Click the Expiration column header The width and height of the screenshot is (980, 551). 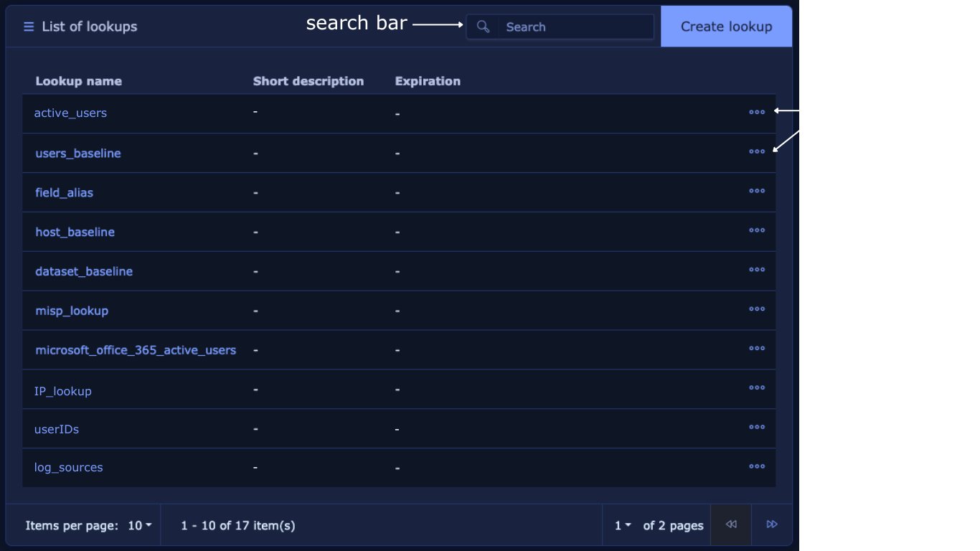(x=428, y=81)
